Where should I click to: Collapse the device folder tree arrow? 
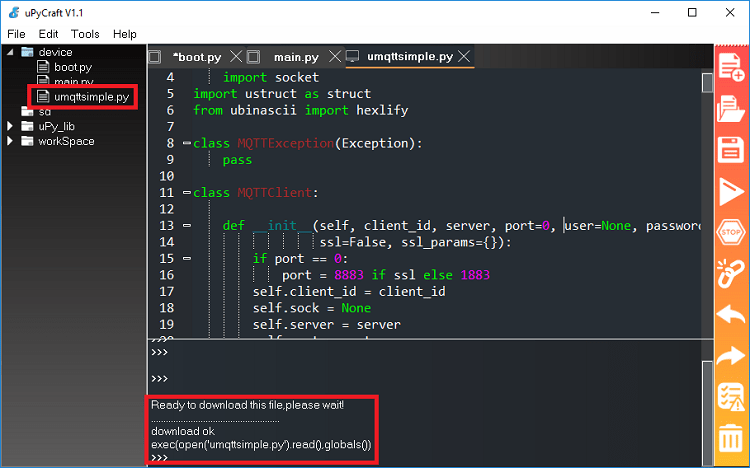11,52
